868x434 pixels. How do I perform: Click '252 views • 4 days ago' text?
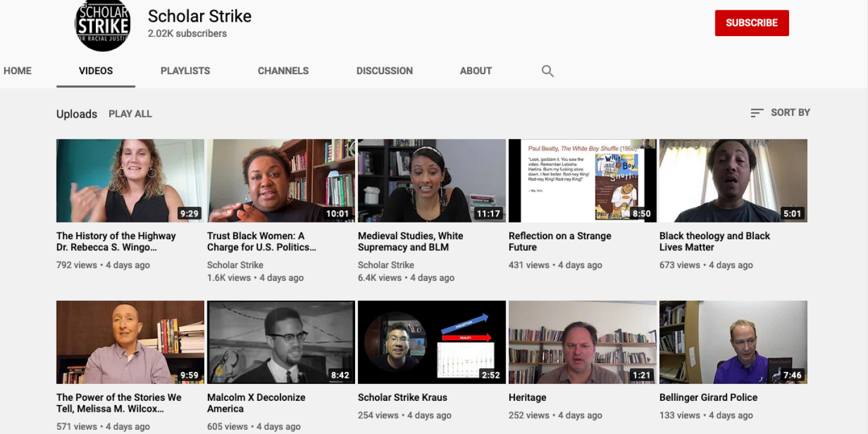555,415
